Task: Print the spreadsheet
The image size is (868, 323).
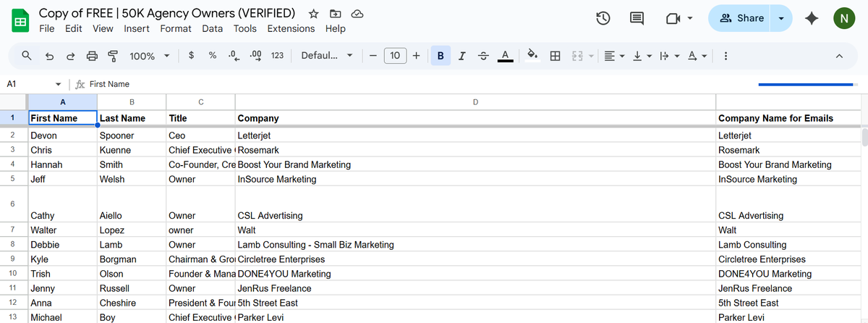Action: coord(92,56)
